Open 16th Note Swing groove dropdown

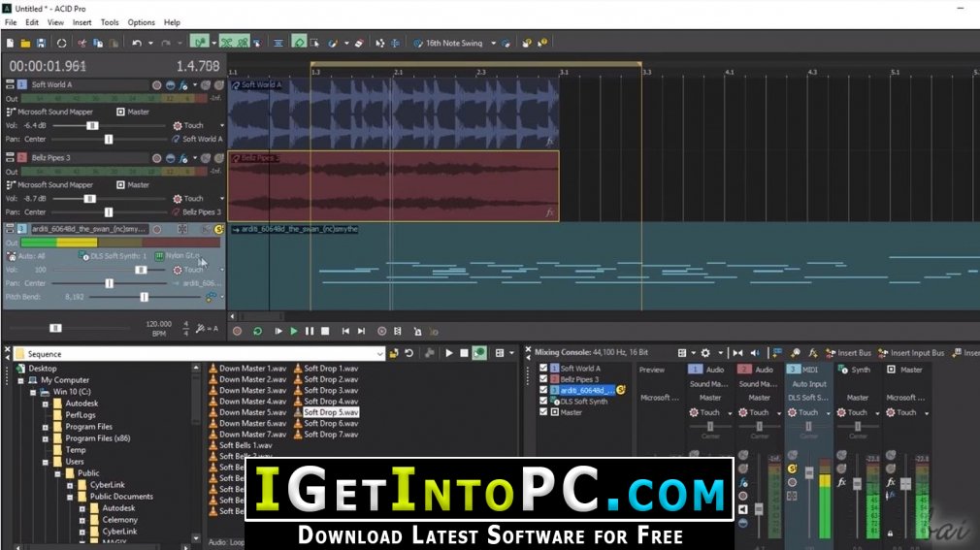coord(493,43)
